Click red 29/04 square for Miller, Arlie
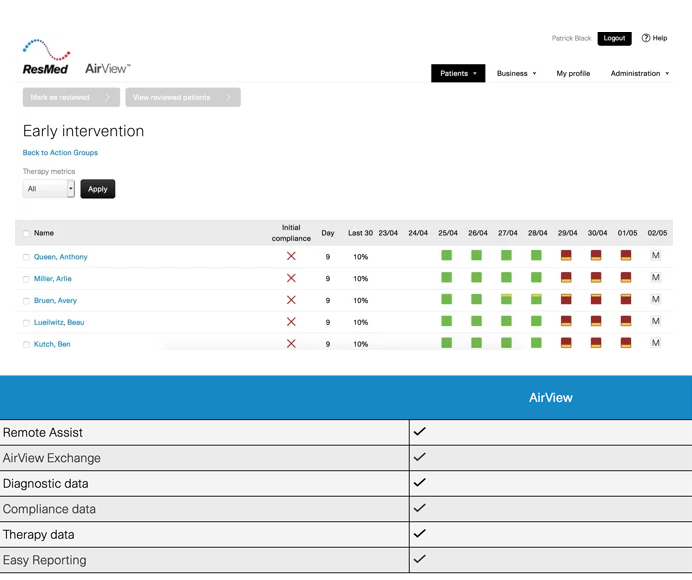Viewport: 692px width, 580px height. (x=566, y=277)
